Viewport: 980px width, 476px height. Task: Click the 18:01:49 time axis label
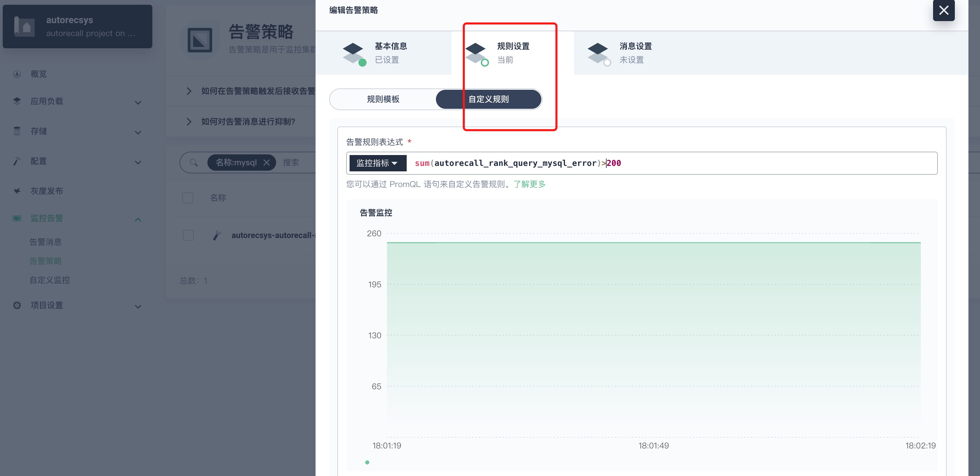pyautogui.click(x=654, y=445)
